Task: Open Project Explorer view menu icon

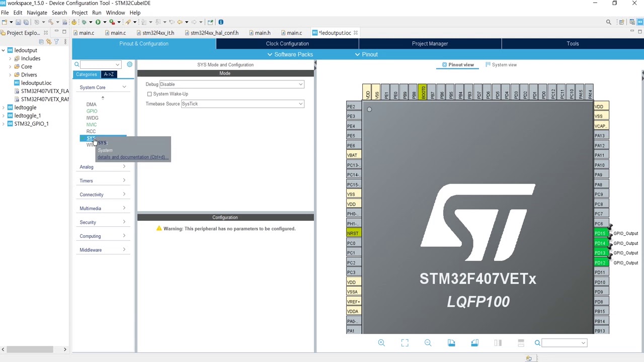Action: tap(65, 42)
